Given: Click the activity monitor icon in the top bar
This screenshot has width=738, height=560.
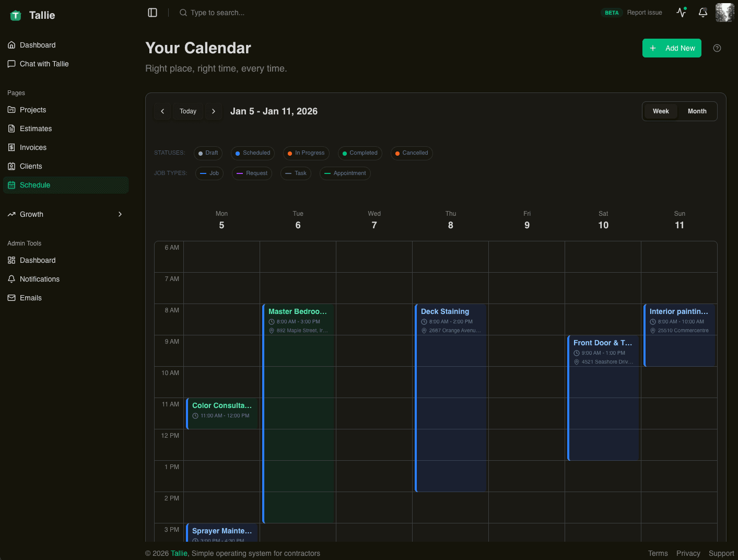Looking at the screenshot, I should click(x=681, y=13).
